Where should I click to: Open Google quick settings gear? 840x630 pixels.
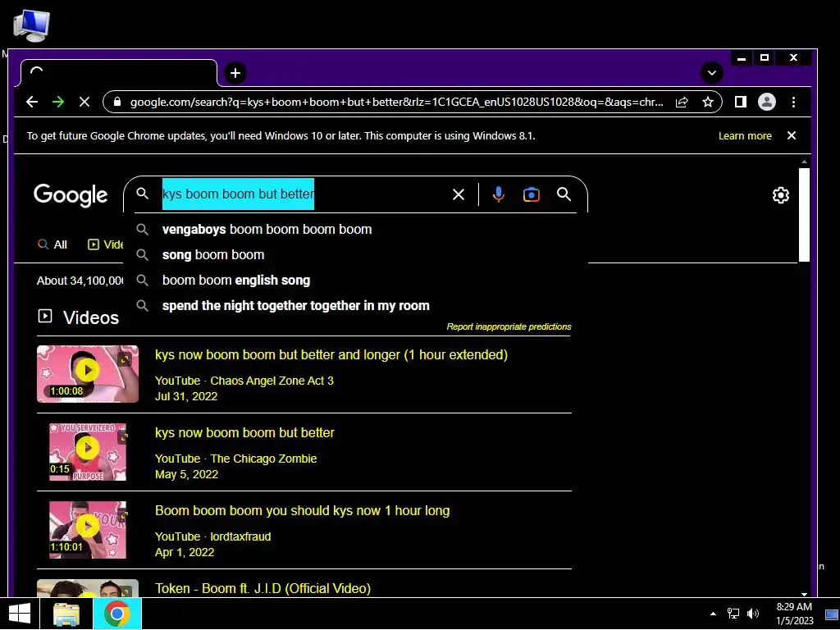pyautogui.click(x=781, y=195)
